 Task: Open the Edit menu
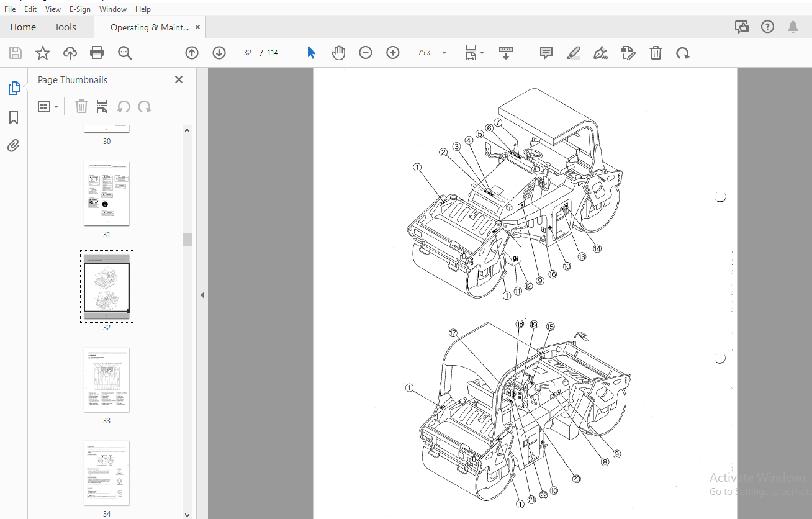(30, 9)
